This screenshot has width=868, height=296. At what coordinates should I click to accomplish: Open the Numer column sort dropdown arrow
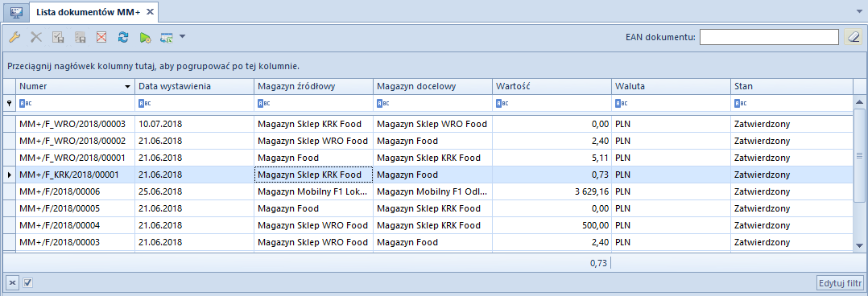(128, 86)
